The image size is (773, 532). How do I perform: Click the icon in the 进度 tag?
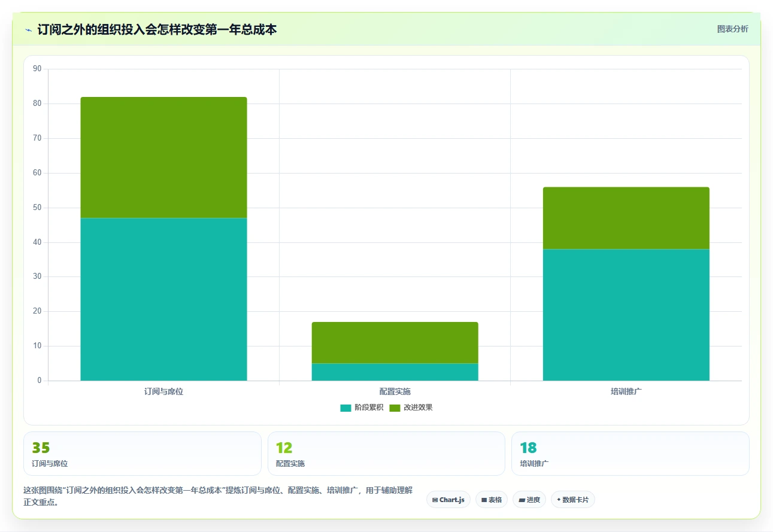pyautogui.click(x=522, y=500)
